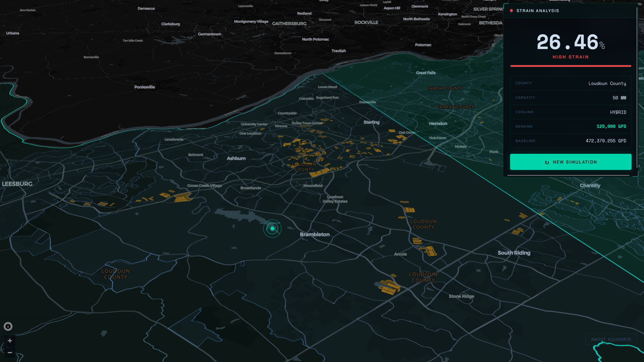
Task: Click the Herndon map label
Action: [x=438, y=124]
